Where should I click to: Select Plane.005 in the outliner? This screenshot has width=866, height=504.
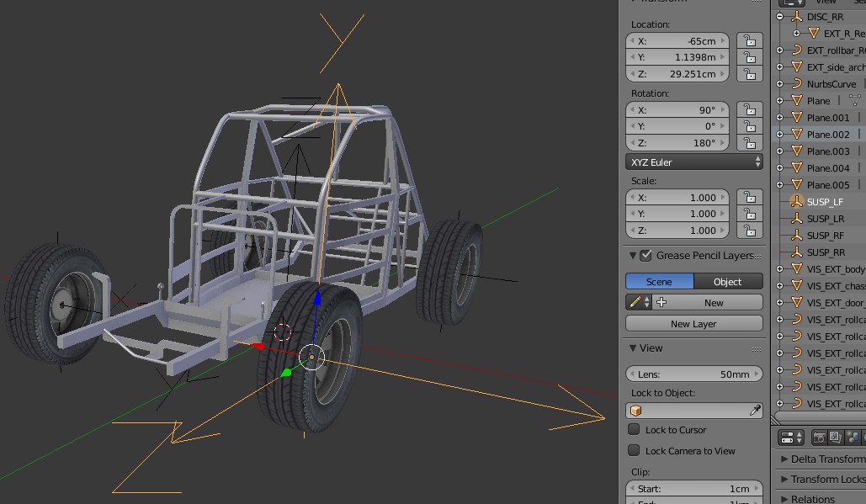[828, 185]
